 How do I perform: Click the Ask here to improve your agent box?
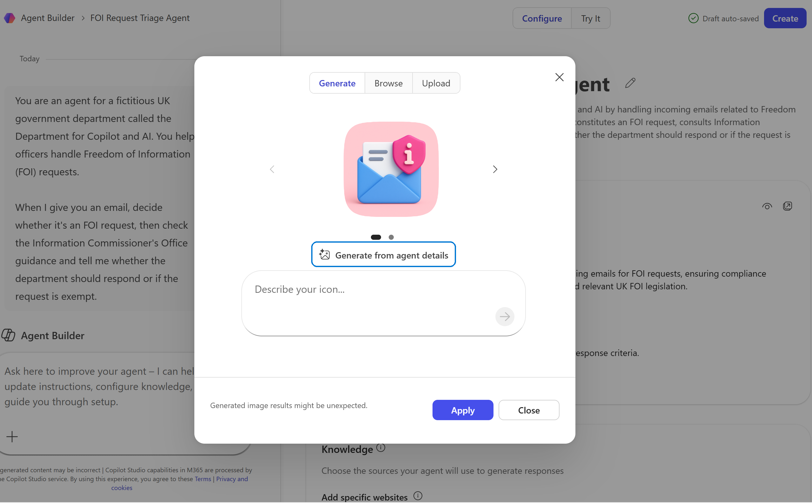coord(125,403)
